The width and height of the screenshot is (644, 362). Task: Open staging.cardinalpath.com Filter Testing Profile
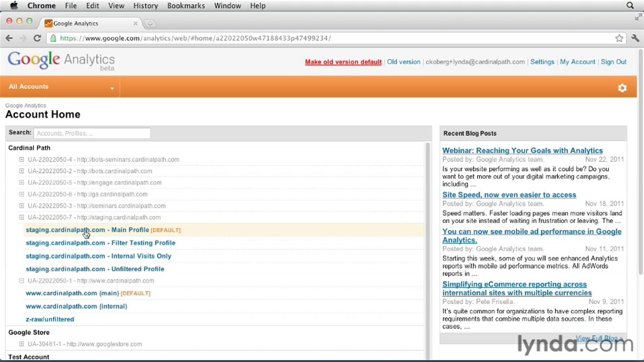(x=101, y=243)
